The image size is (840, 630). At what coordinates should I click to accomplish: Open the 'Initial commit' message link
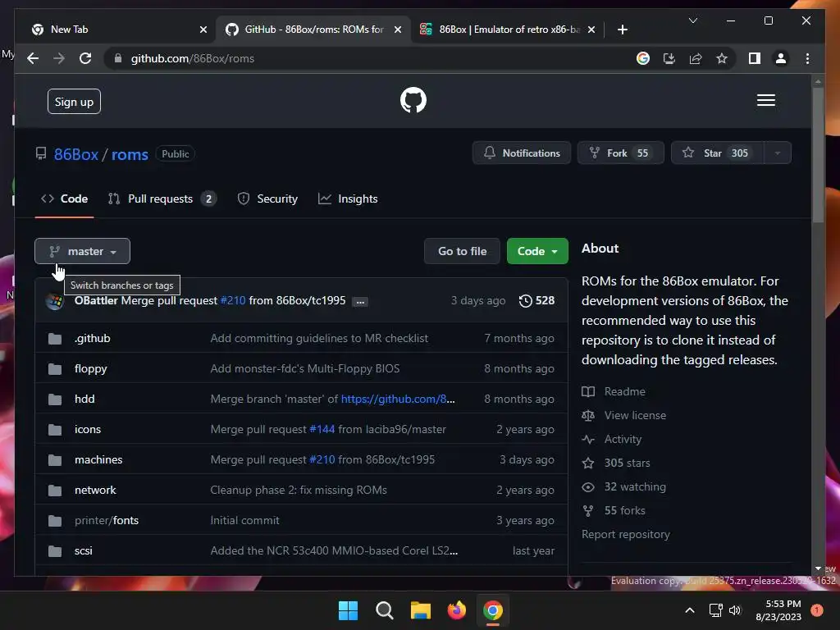[244, 521]
